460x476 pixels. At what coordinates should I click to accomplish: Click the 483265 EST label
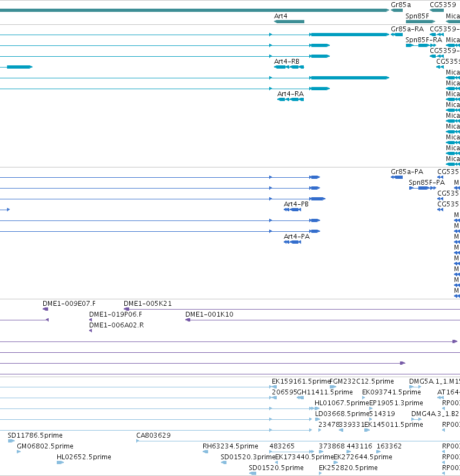coord(282,446)
